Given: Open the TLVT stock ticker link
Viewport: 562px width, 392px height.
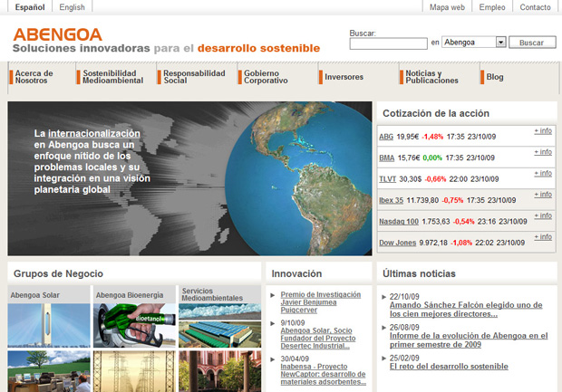Looking at the screenshot, I should coord(387,179).
